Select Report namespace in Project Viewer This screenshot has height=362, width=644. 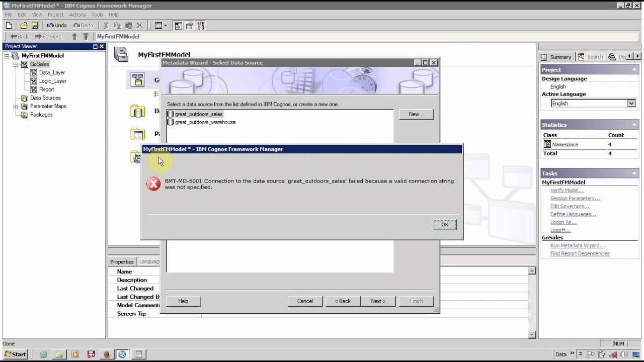[46, 89]
